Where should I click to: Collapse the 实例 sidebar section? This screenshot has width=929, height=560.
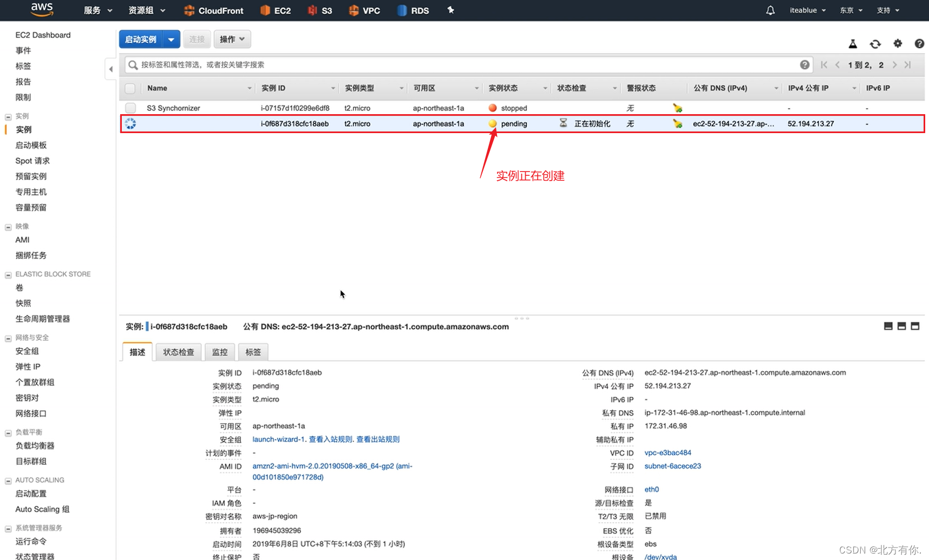pyautogui.click(x=8, y=117)
